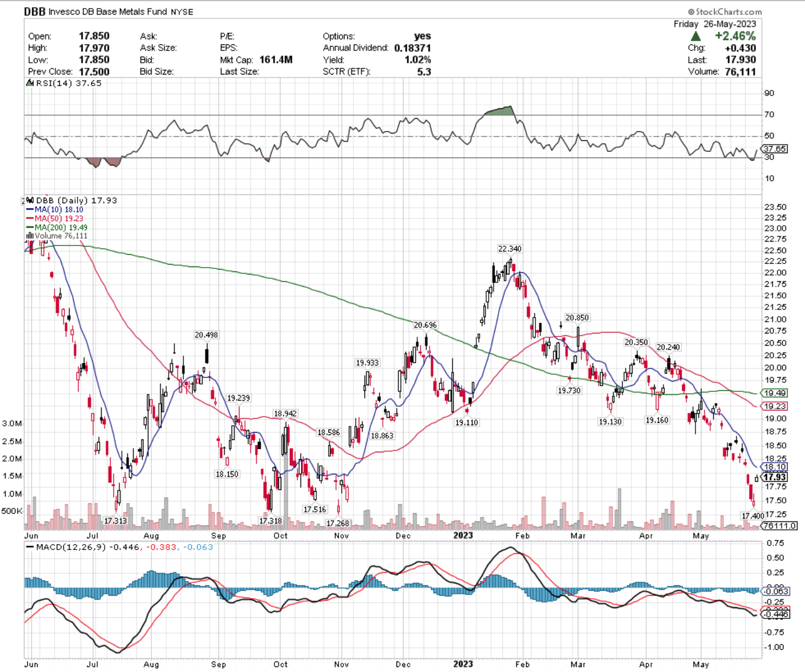Click the 19.130 price annotation
Image resolution: width=805 pixels, height=672 pixels.
click(x=611, y=422)
